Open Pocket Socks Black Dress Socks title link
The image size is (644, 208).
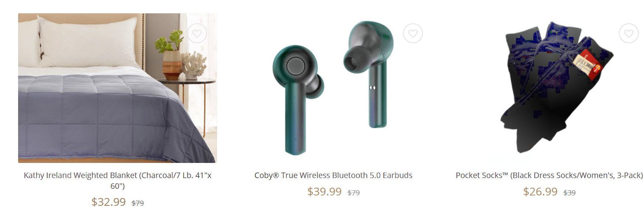click(549, 175)
